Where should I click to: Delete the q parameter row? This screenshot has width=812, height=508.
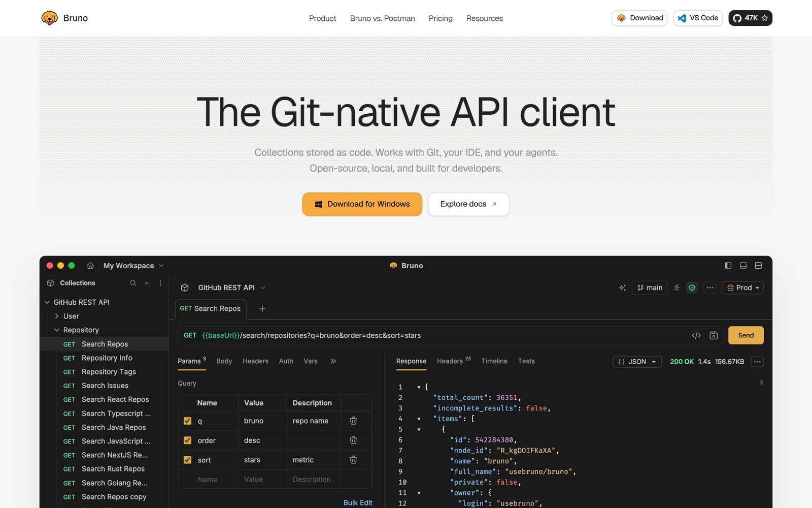(x=354, y=421)
